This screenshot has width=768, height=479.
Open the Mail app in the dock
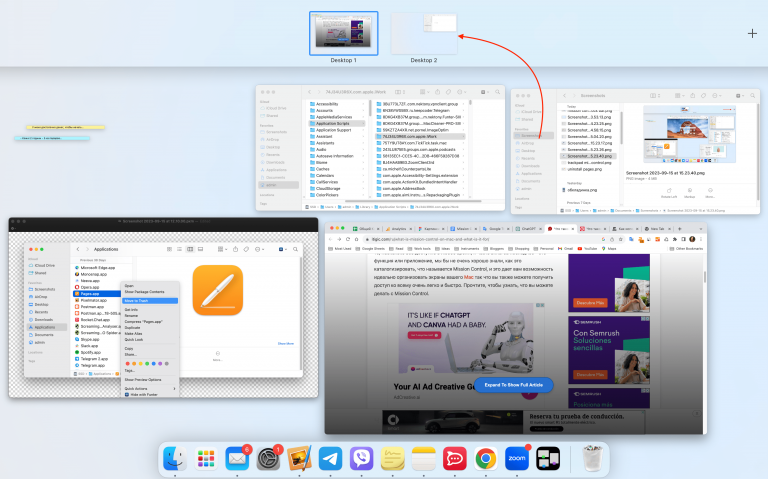coord(237,458)
